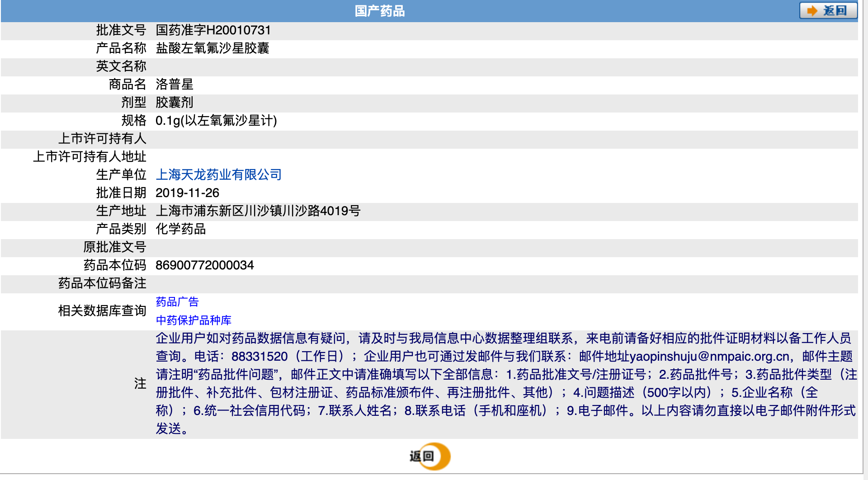Select specification 0.1g(以左氧氟沙星计)
The height and width of the screenshot is (480, 868).
216,121
